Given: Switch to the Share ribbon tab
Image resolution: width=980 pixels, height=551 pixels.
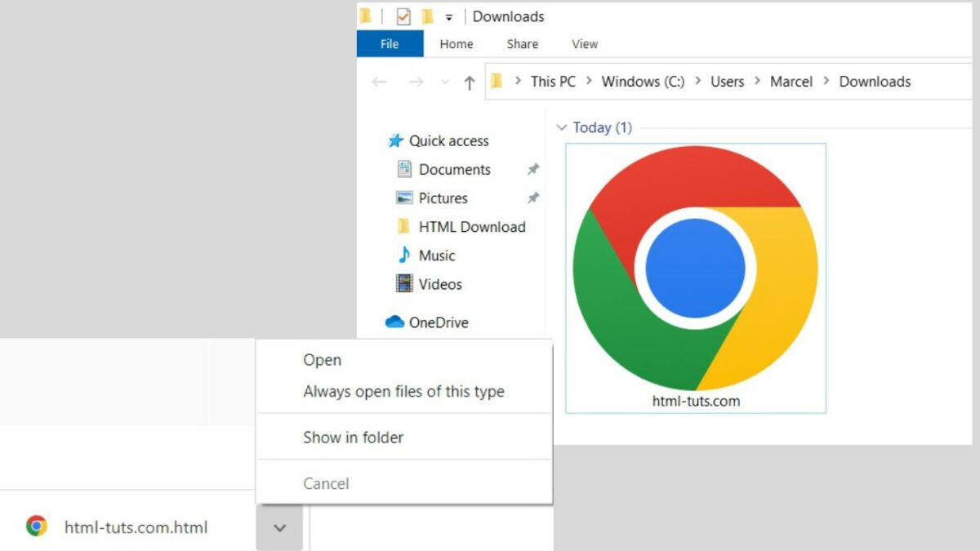Looking at the screenshot, I should pyautogui.click(x=522, y=44).
